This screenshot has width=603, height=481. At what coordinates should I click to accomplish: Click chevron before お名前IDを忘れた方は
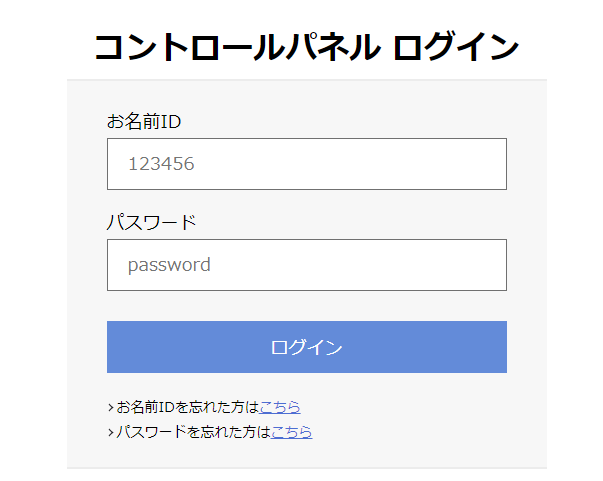coord(110,408)
